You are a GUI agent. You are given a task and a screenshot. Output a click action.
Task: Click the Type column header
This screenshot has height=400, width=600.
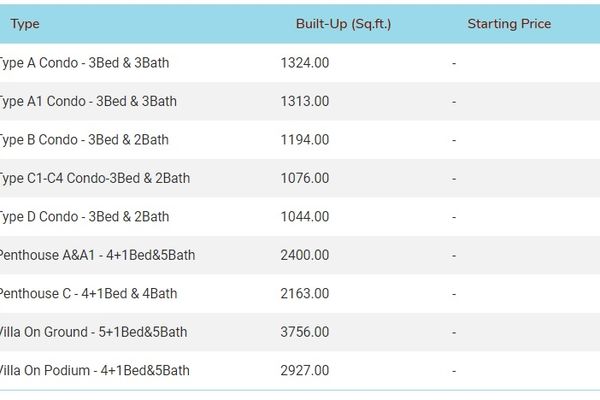[x=25, y=24]
